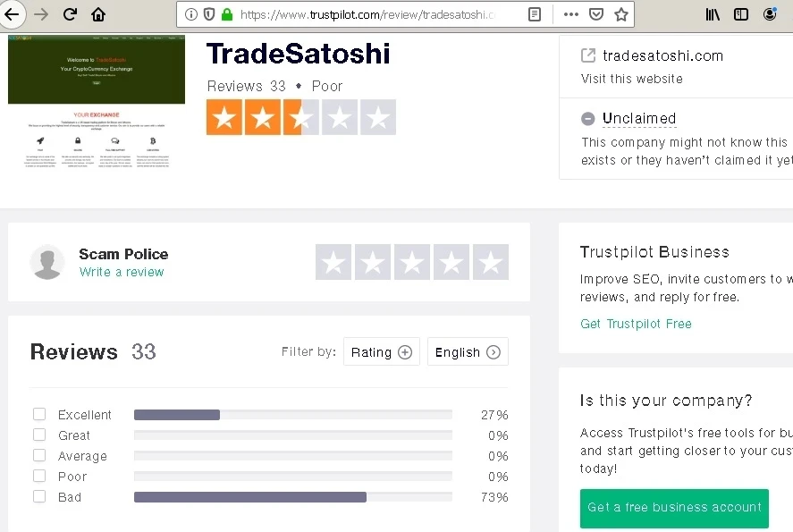This screenshot has width=793, height=532.
Task: Toggle reader view in address bar
Action: point(535,14)
